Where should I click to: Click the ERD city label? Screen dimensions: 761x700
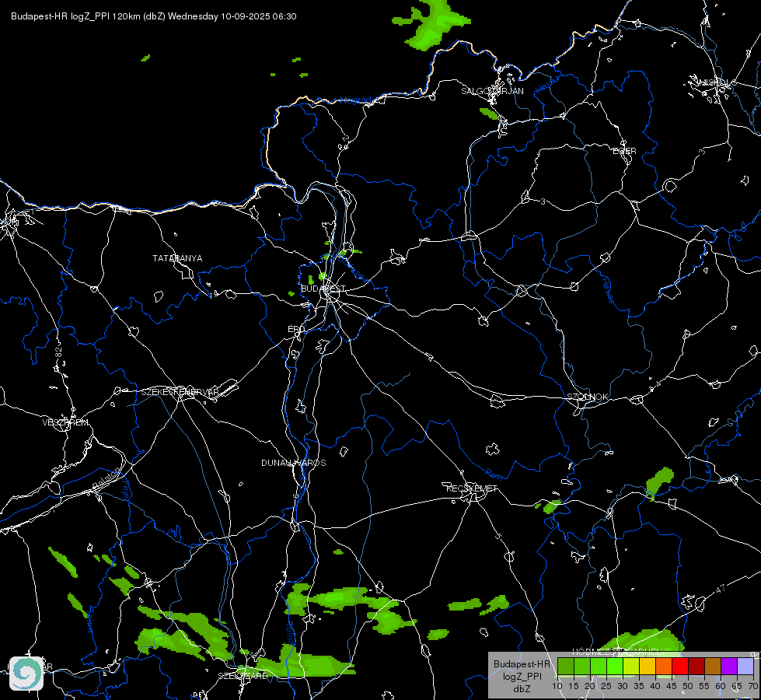(295, 329)
